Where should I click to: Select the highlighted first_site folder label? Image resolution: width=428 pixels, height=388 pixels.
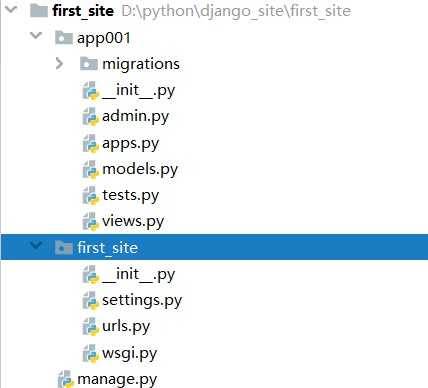point(107,248)
